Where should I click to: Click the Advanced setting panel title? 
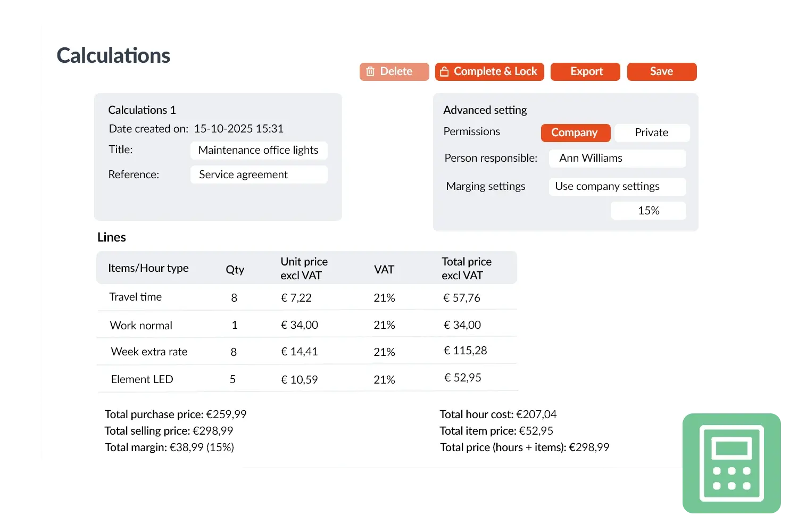(x=485, y=110)
